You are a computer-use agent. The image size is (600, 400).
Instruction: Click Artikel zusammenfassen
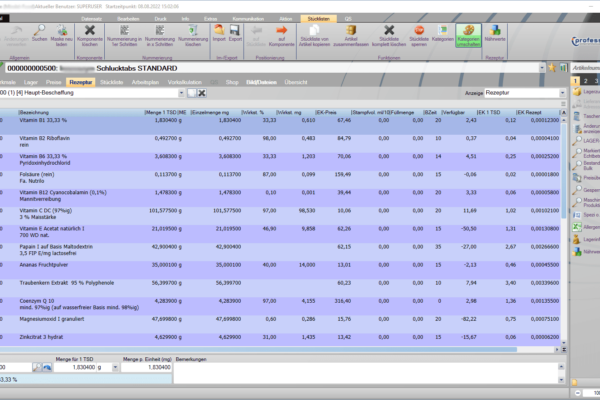[351, 35]
